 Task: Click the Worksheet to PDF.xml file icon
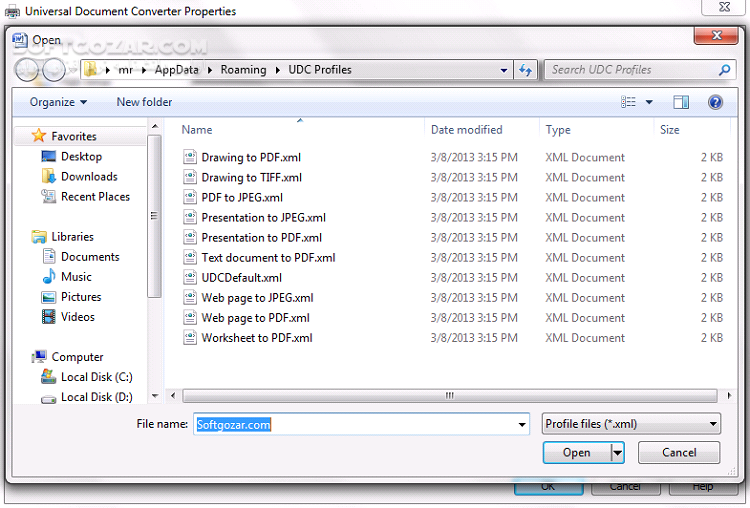[190, 338]
